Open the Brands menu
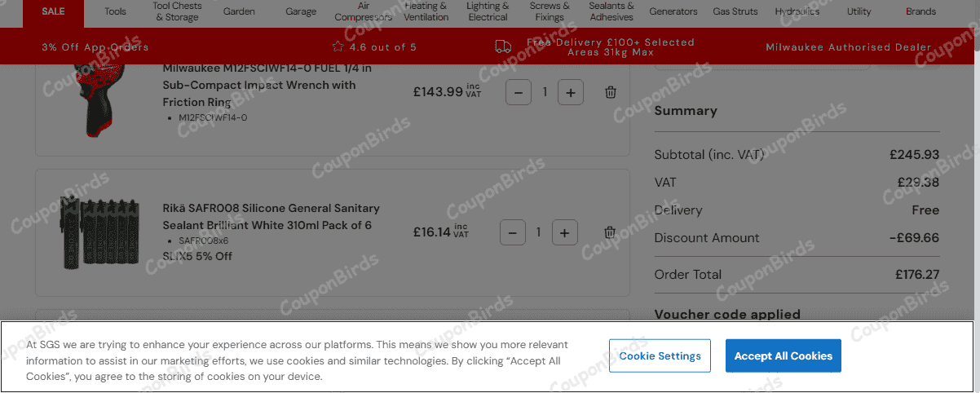The image size is (980, 393). click(x=920, y=11)
